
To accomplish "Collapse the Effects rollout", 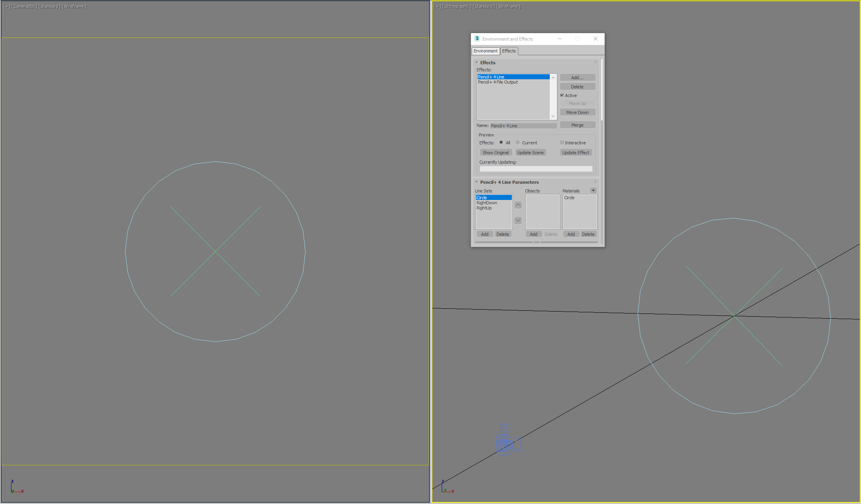I will [x=476, y=62].
